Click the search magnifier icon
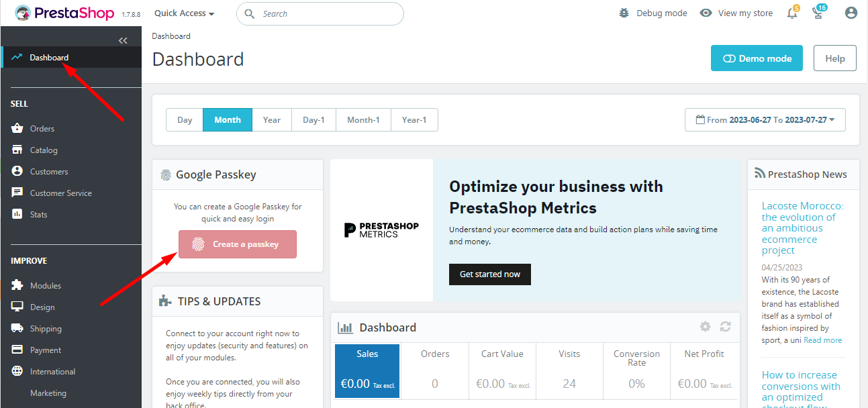 250,13
